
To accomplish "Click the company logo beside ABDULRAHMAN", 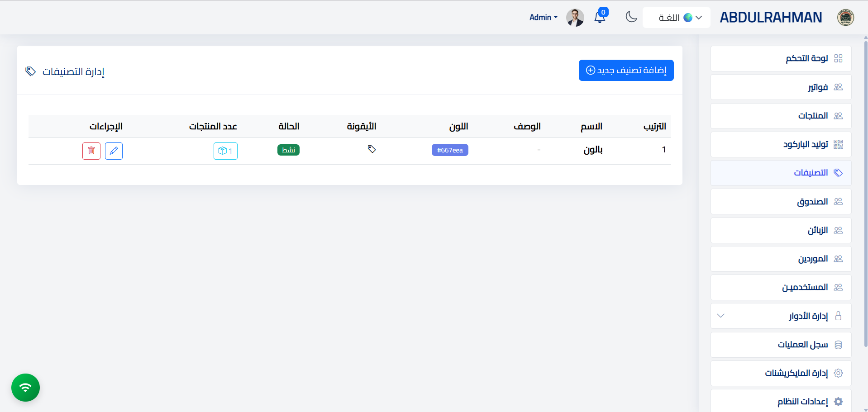I will point(845,18).
